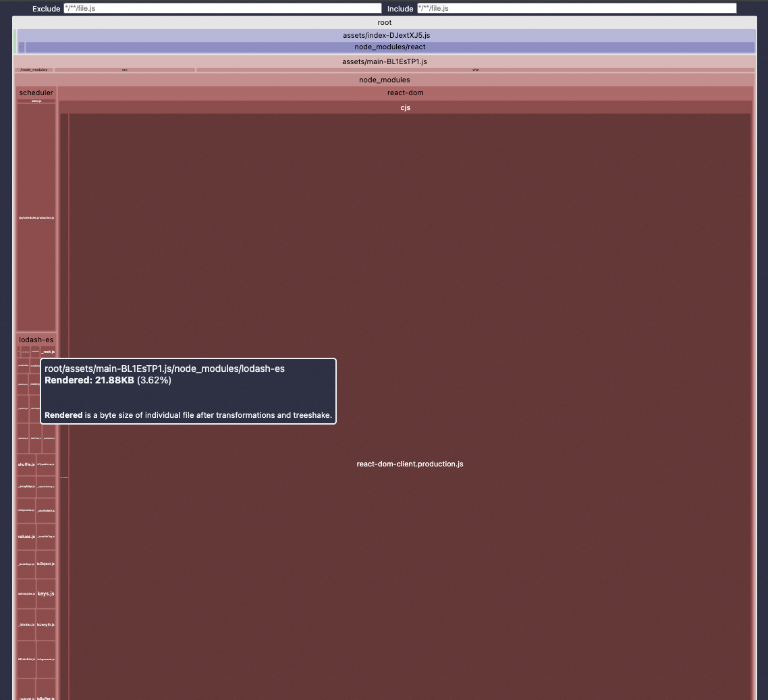Select the _shuffleSelf.js tile
This screenshot has height=700, width=768.
pyautogui.click(x=46, y=510)
